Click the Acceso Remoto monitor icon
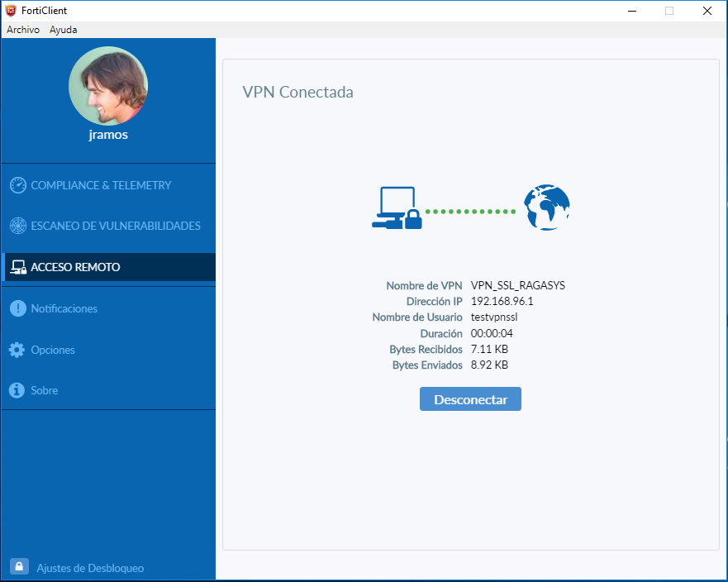Viewport: 728px width, 582px height. click(x=18, y=266)
